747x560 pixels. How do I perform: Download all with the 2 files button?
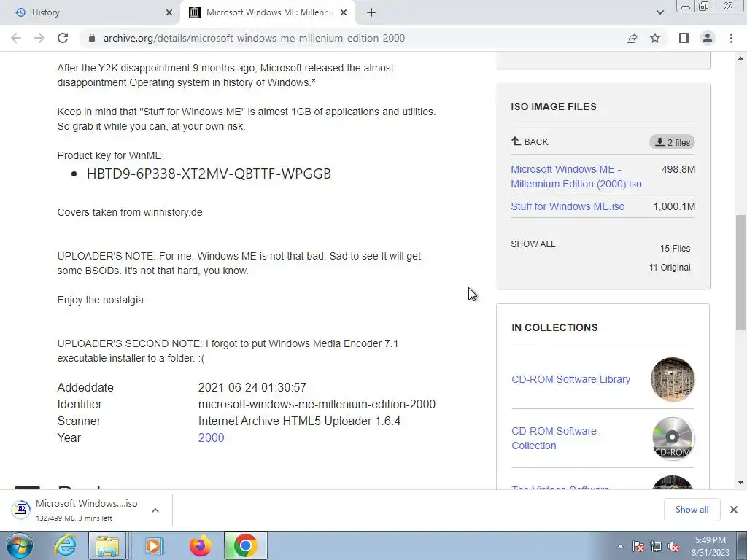[x=672, y=142]
